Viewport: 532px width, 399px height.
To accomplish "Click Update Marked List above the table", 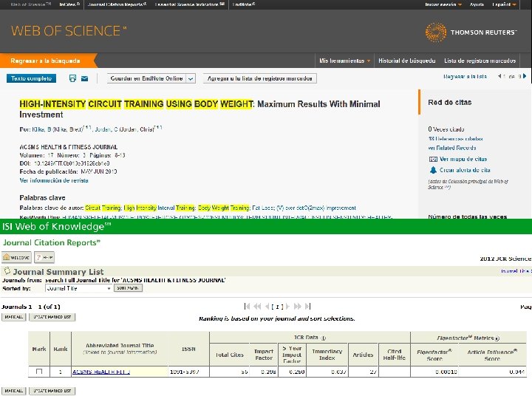I will click(52, 317).
